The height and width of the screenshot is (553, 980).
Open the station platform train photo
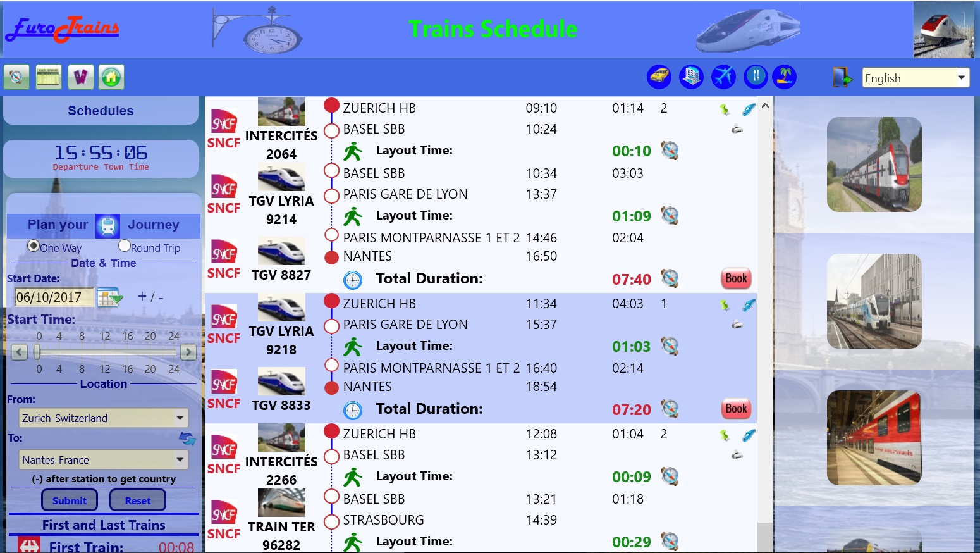[874, 301]
